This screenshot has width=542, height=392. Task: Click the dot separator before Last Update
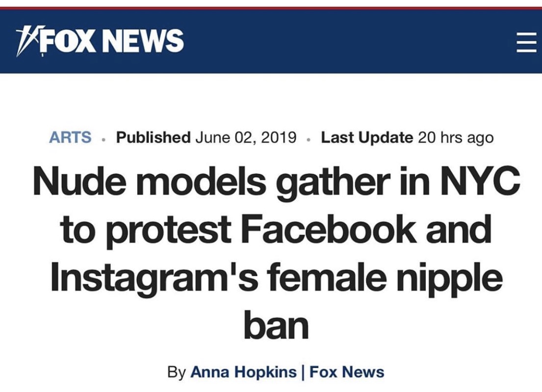[309, 139]
